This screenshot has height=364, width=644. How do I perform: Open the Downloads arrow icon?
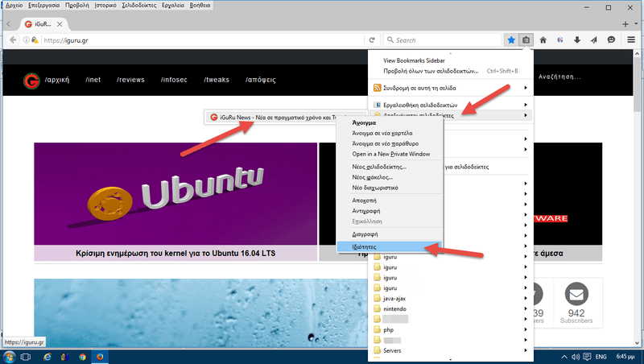577,39
